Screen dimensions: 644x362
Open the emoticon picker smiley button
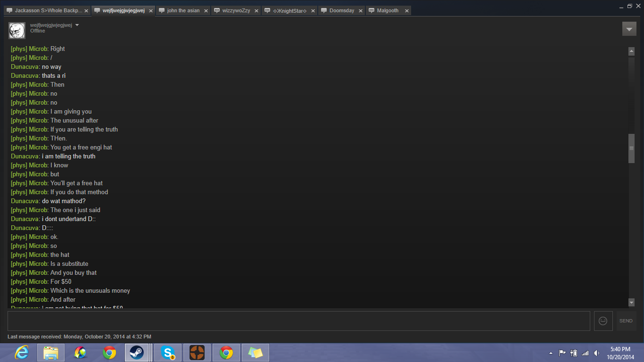(x=603, y=321)
